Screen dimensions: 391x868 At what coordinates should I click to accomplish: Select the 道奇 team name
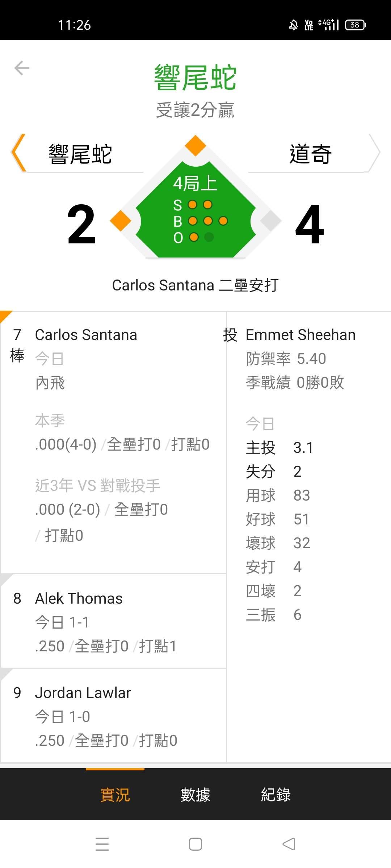coord(310,154)
